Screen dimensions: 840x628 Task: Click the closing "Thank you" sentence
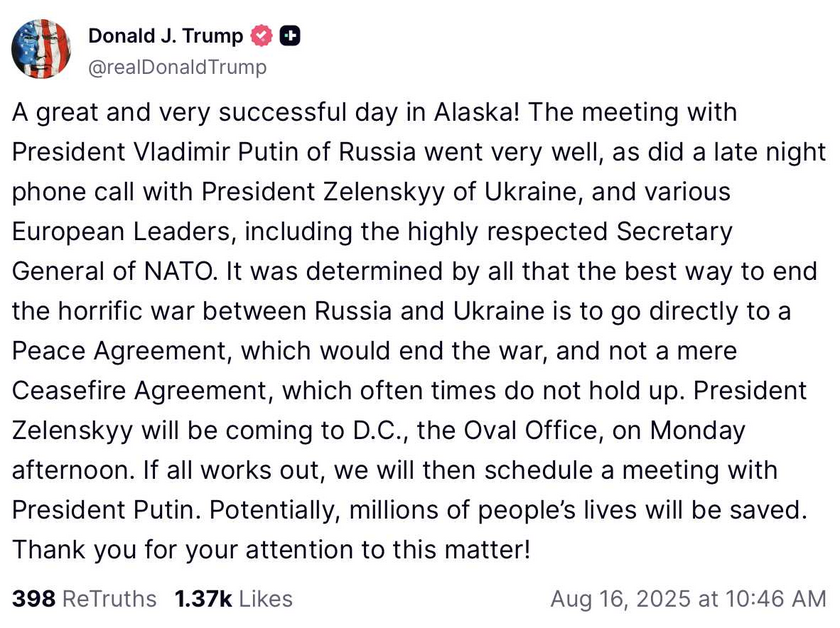pos(271,550)
